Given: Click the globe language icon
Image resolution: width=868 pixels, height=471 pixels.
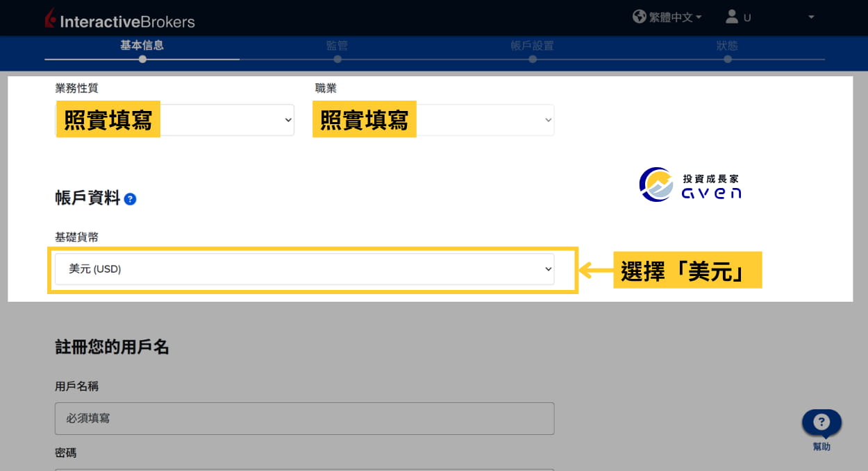Looking at the screenshot, I should (x=640, y=16).
